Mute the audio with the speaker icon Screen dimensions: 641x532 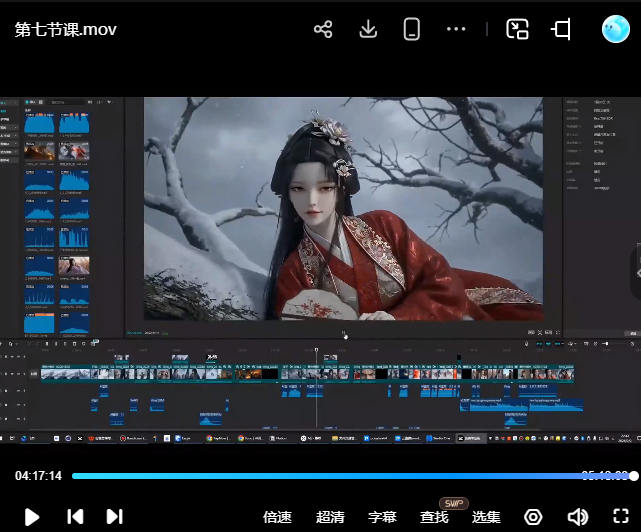[x=577, y=517]
